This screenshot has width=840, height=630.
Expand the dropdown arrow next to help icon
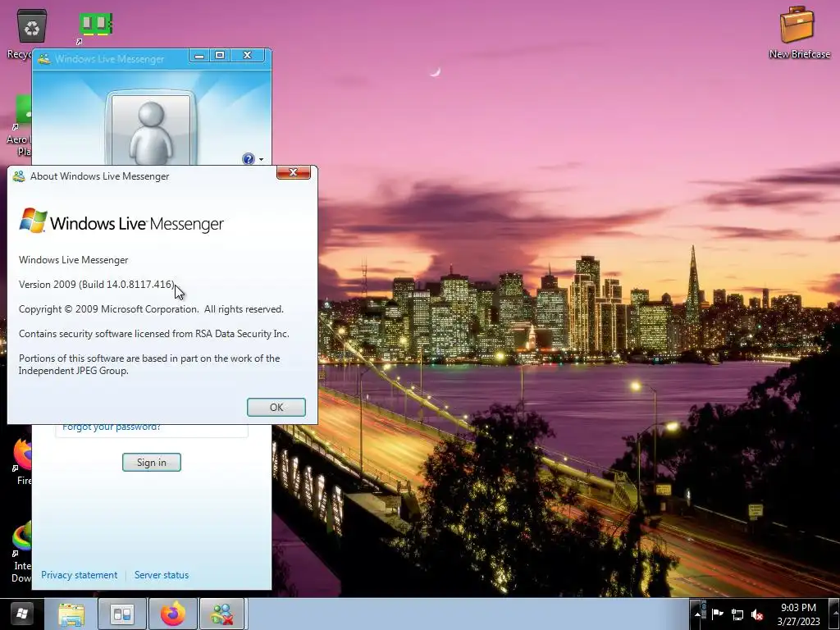262,160
